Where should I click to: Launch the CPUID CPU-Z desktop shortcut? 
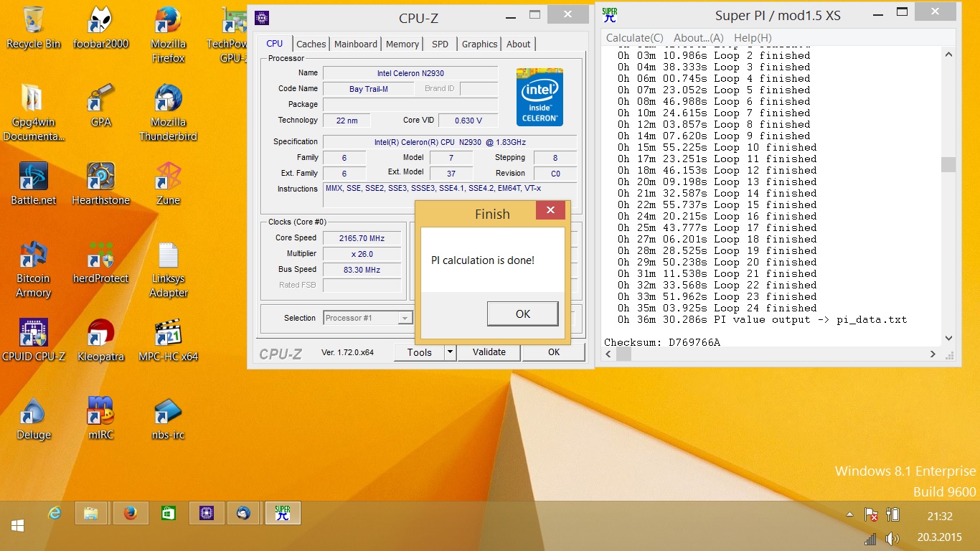33,340
